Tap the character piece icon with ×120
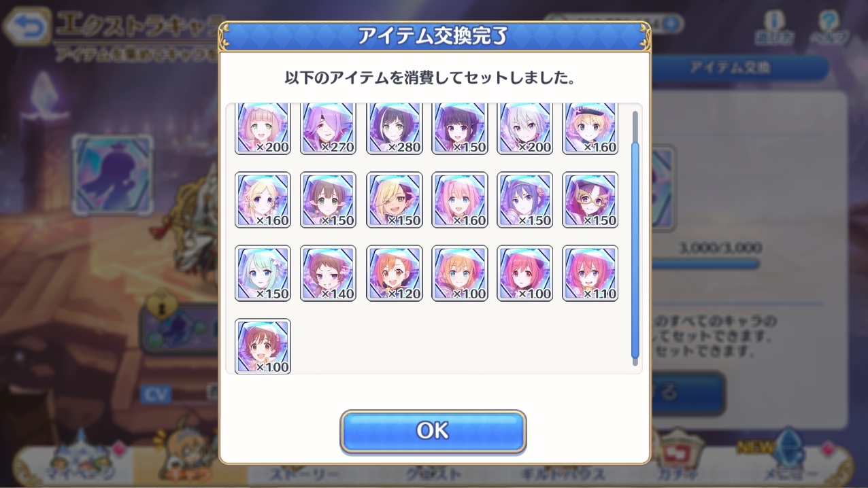 (395, 273)
